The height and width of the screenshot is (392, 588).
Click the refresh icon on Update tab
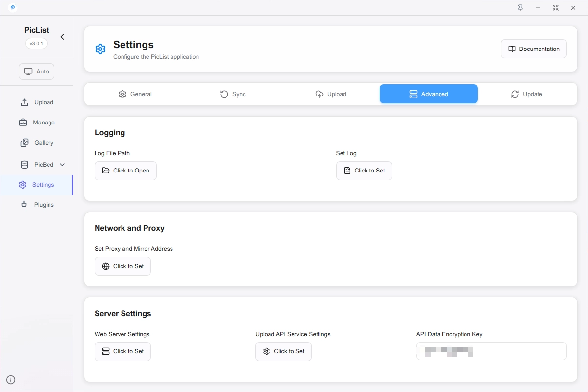click(x=515, y=94)
